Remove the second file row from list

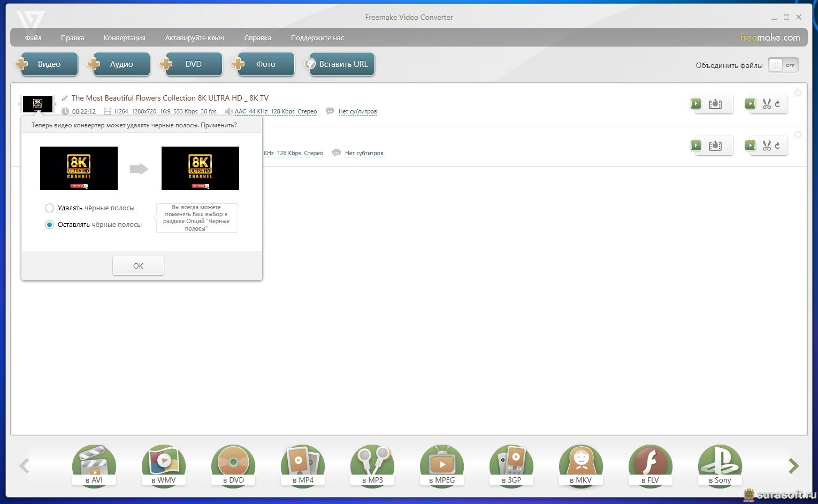(798, 134)
